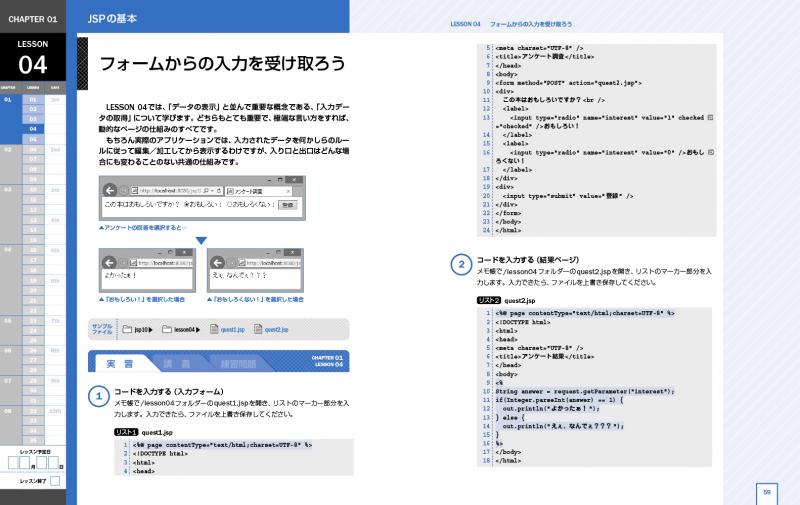Click the highlighted 04 cell in the lesson index
800x505 pixels.
coord(33,129)
